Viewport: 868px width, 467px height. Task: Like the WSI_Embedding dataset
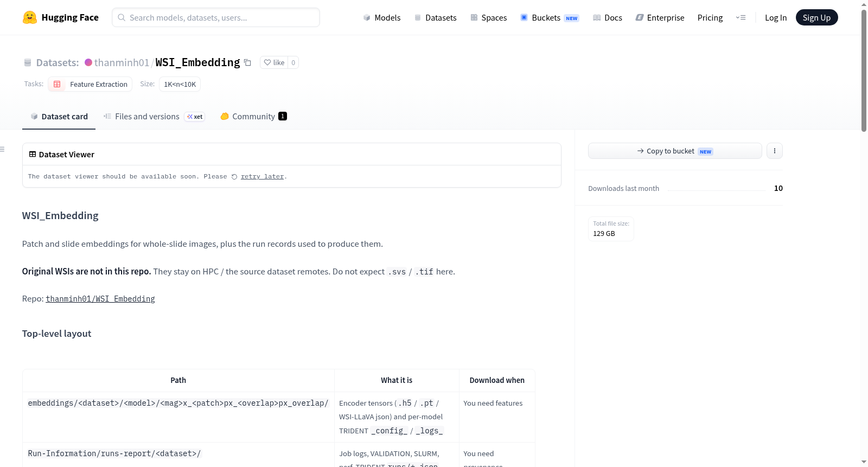pyautogui.click(x=274, y=62)
